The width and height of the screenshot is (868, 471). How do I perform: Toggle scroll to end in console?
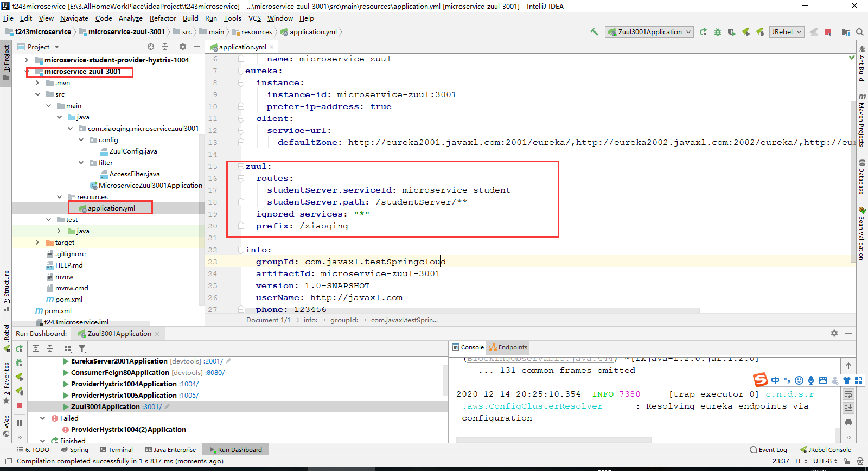click(848, 408)
